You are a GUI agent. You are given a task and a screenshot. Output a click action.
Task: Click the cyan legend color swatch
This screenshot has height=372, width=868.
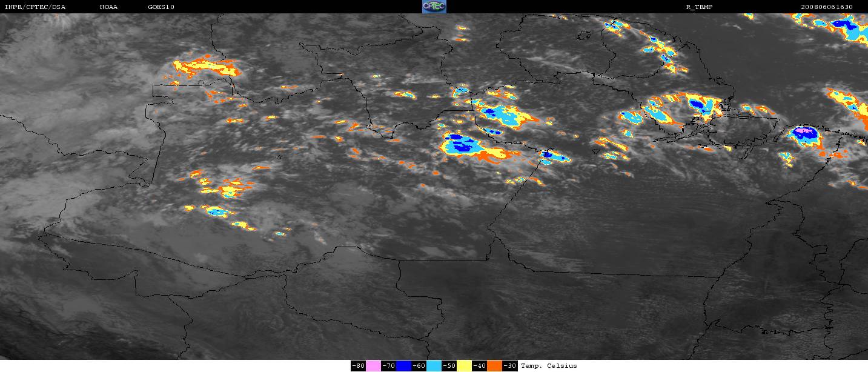point(434,366)
